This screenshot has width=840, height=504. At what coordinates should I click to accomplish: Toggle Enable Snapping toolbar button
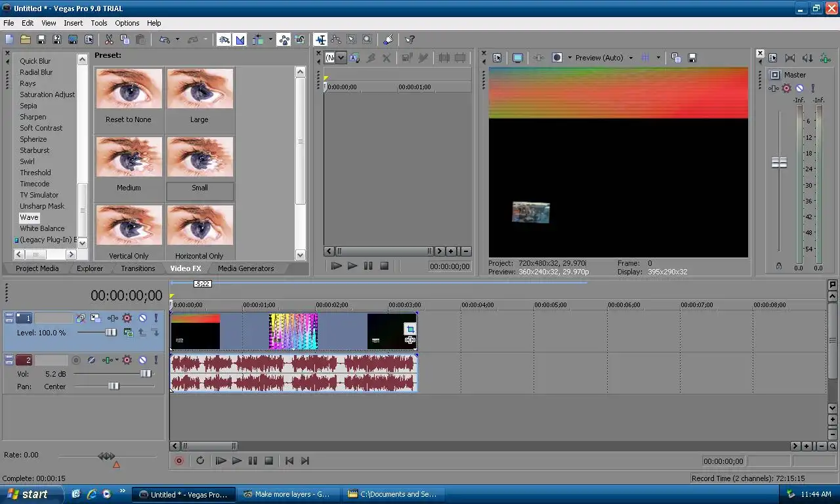(224, 40)
